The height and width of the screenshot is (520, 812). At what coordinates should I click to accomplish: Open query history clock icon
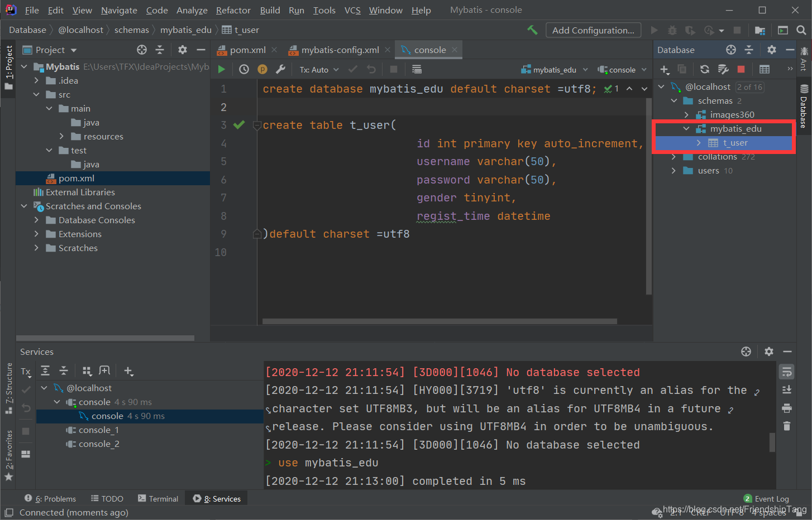244,69
